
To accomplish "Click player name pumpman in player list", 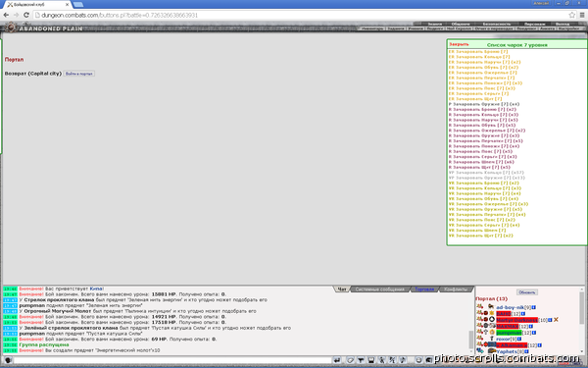I will tap(509, 333).
